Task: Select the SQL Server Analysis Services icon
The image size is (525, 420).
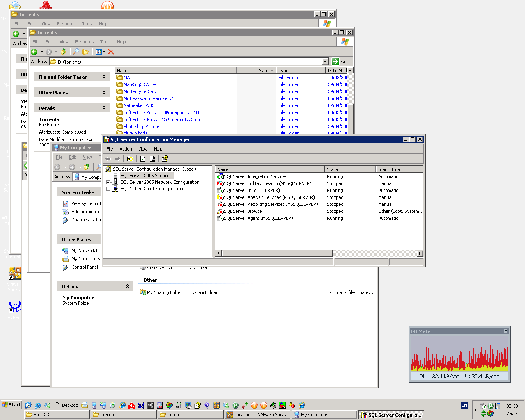Action: click(220, 197)
